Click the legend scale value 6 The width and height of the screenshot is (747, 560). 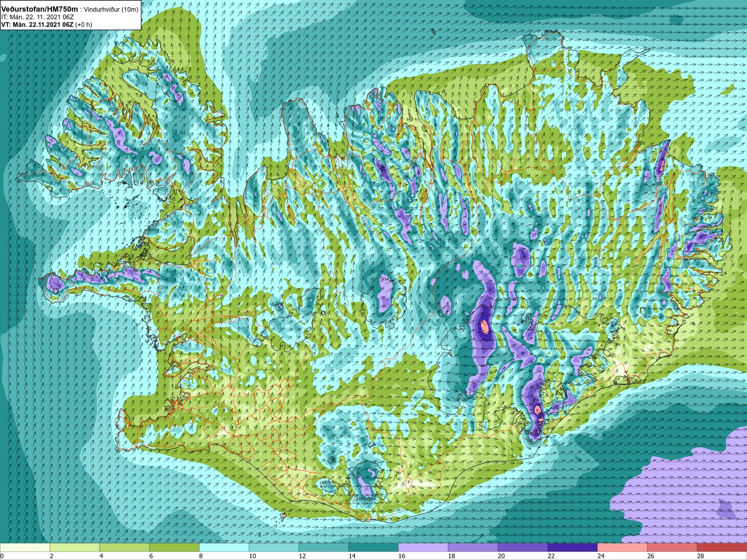[151, 556]
